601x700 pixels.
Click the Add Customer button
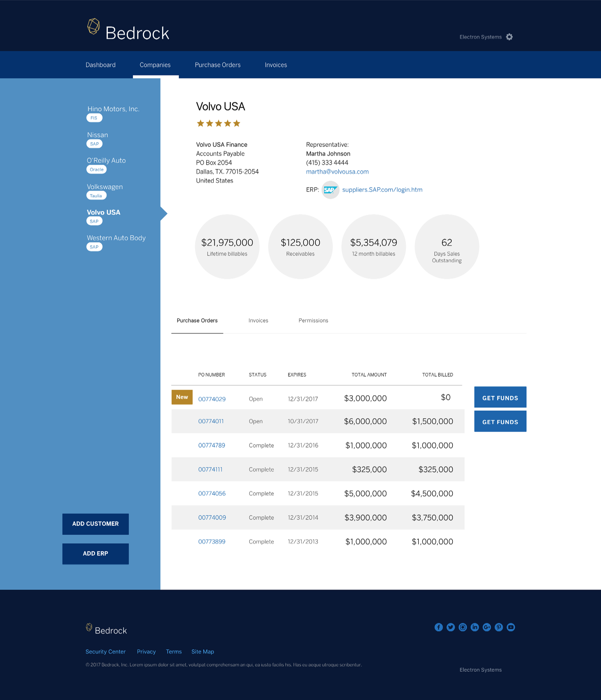pos(96,524)
